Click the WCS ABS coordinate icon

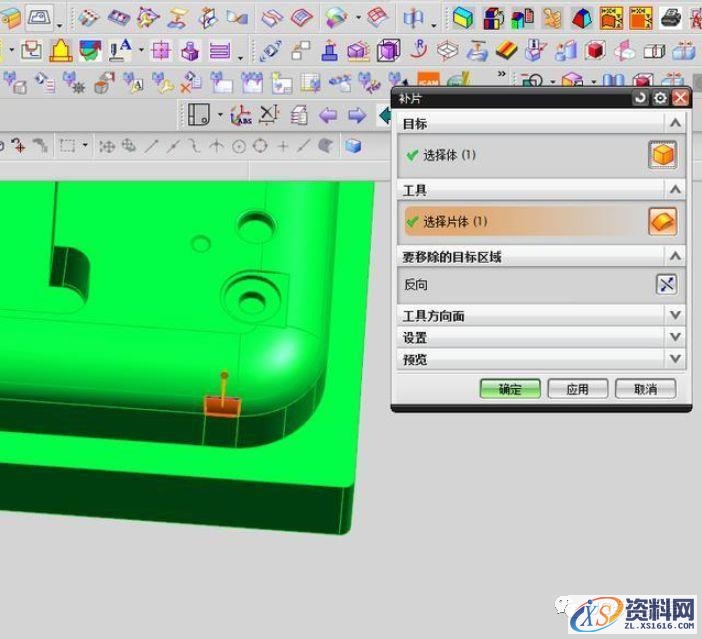tap(240, 116)
